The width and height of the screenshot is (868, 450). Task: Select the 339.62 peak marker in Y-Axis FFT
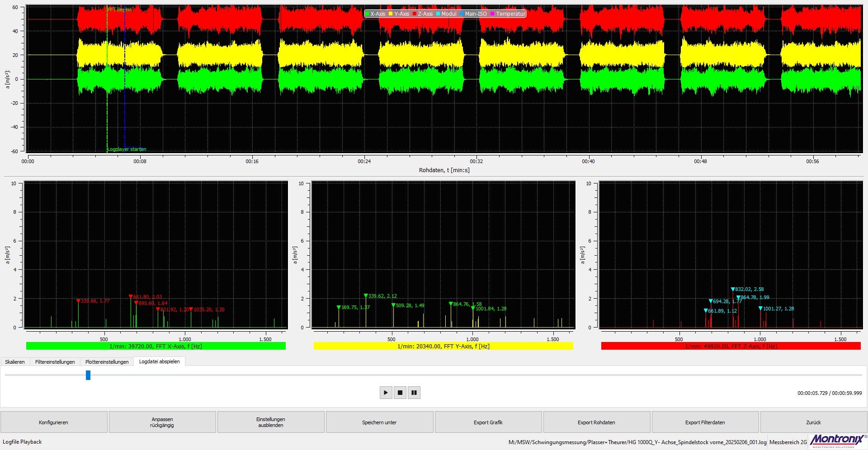[366, 296]
